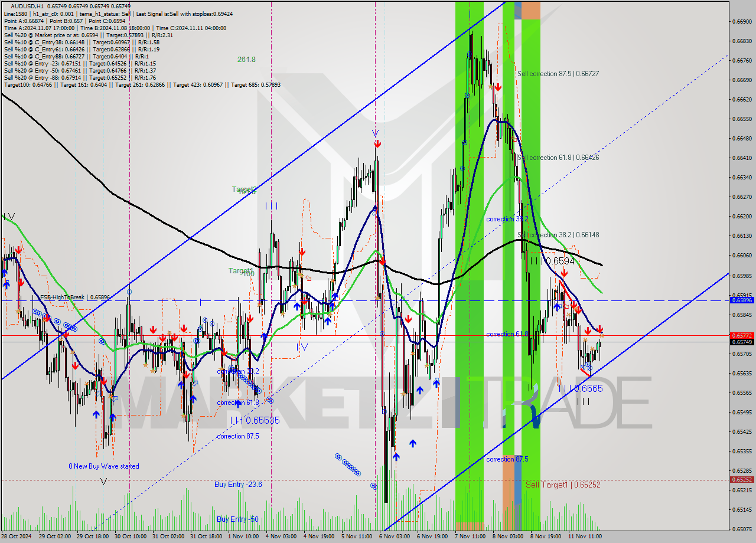Click the 'Sell %10 @ C_Entry61: 0.66426' line
Viewport: 756px width, 543px height.
click(82, 49)
